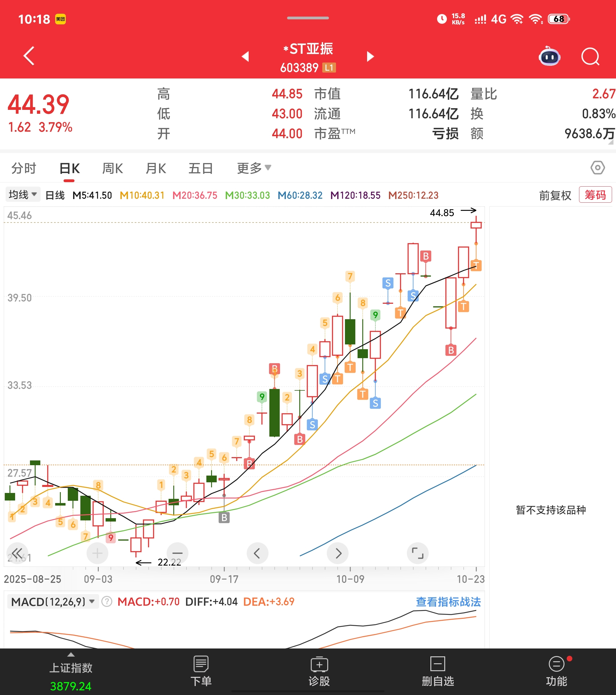Tap 下单 to place an order

(201, 671)
